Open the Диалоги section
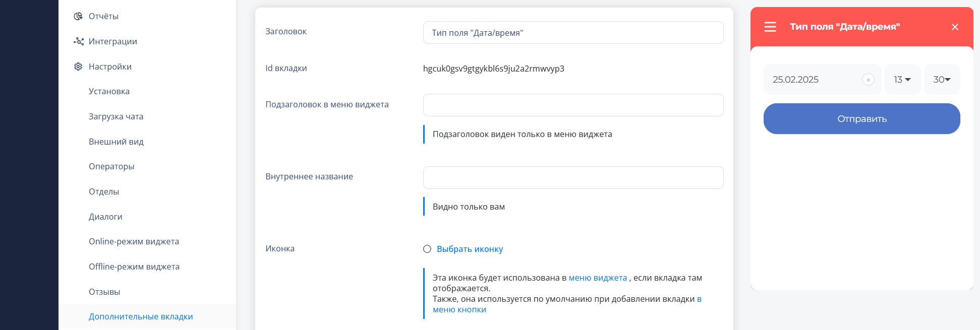Viewport: 980px width, 330px height. (x=105, y=217)
